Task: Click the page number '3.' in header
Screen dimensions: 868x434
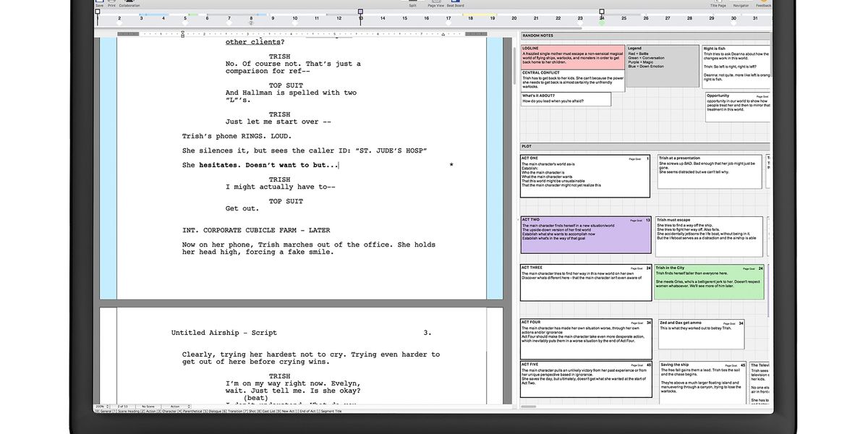Action: point(427,333)
